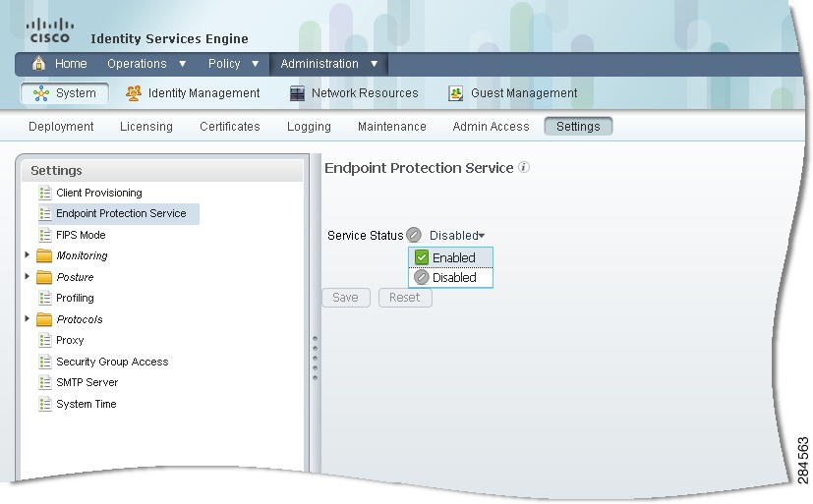
Task: Click the info icon beside Endpoint Protection Service title
Action: point(524,167)
